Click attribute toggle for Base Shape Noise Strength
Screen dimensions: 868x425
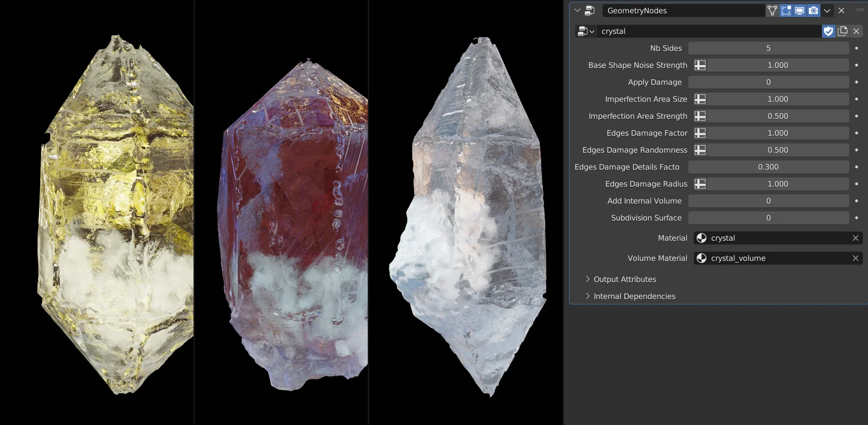point(700,65)
